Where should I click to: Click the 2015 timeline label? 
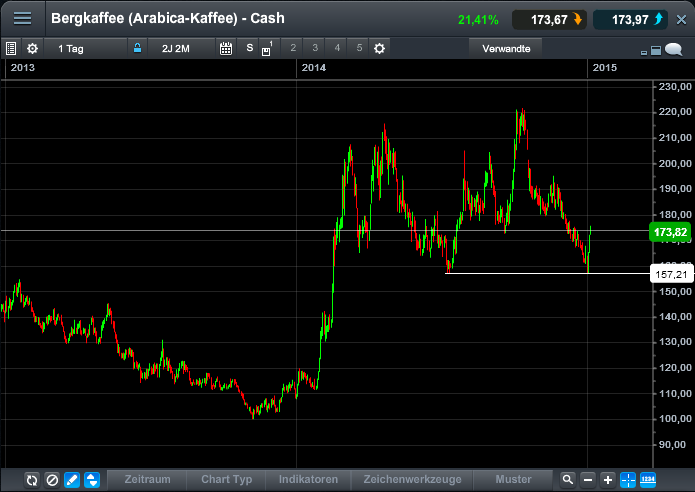(605, 68)
